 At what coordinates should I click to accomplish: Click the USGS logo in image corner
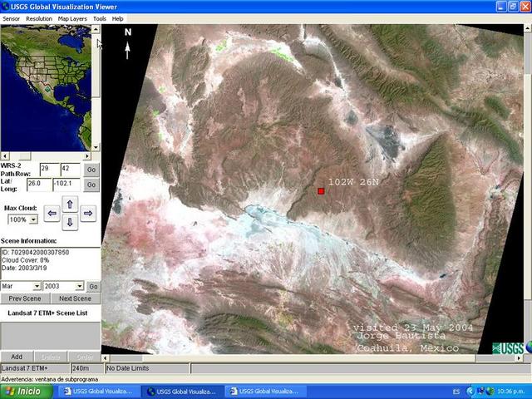508,348
